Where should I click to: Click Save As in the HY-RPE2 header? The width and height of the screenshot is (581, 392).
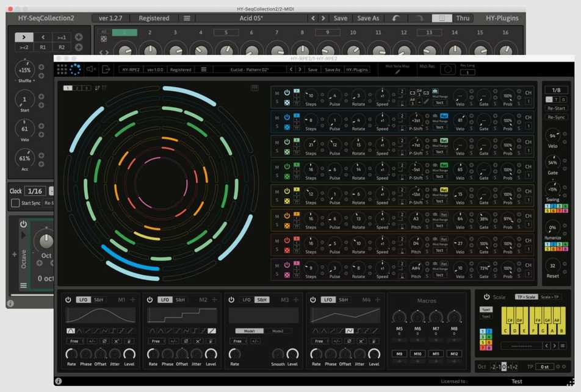click(333, 69)
